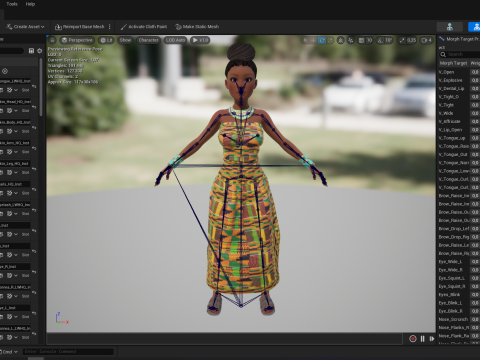Reset Skin_Arm_HQ material slot arrow
The width and height of the screenshot is (480, 360).
click(34, 149)
